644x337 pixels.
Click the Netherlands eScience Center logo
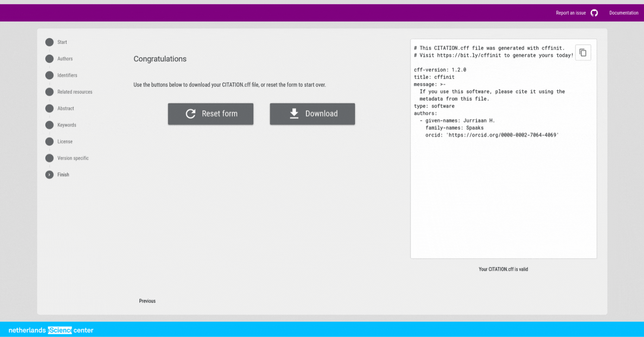pos(51,331)
